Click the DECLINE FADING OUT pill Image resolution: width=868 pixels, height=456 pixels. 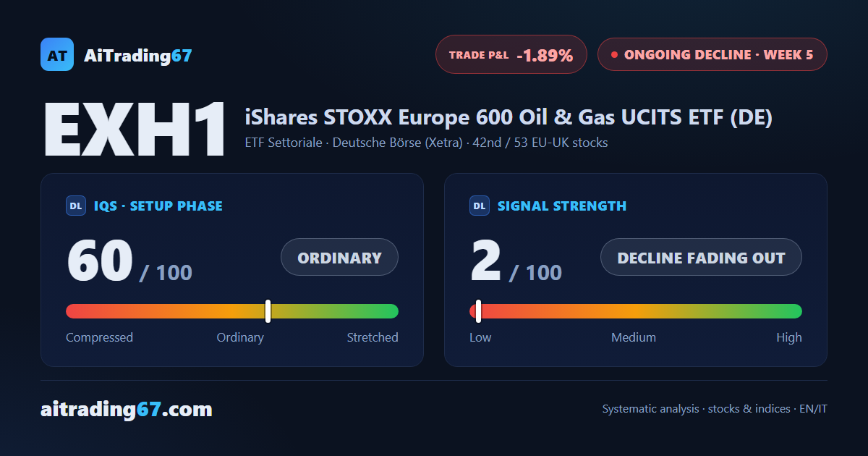pyautogui.click(x=701, y=258)
